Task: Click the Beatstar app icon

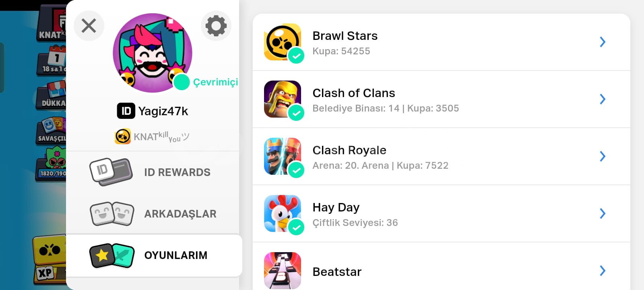Action: [x=283, y=271]
